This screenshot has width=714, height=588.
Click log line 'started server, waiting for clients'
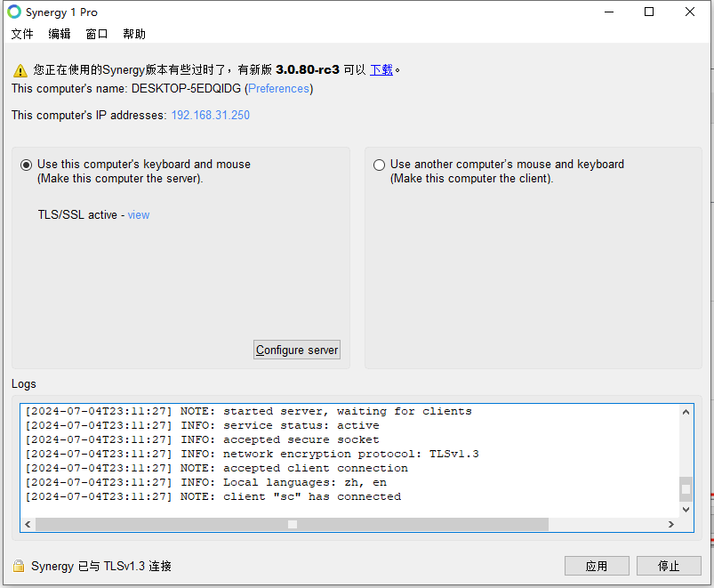[248, 411]
